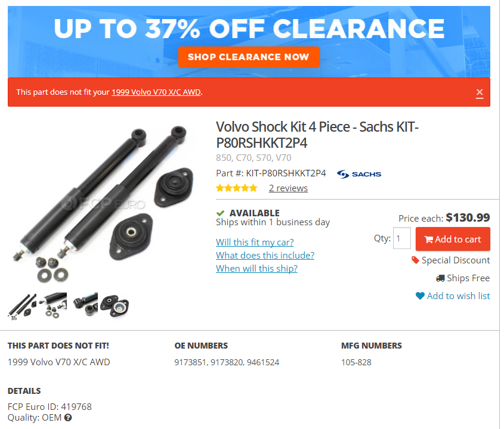Image resolution: width=504 pixels, height=429 pixels.
Task: Select the first shock absorbers thumbnail
Action: coord(22,306)
